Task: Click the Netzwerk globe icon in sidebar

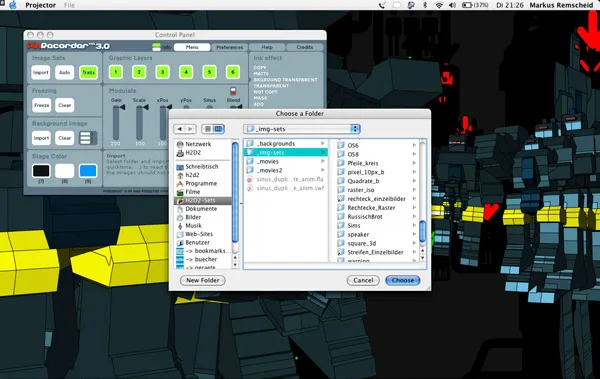Action: [180, 144]
